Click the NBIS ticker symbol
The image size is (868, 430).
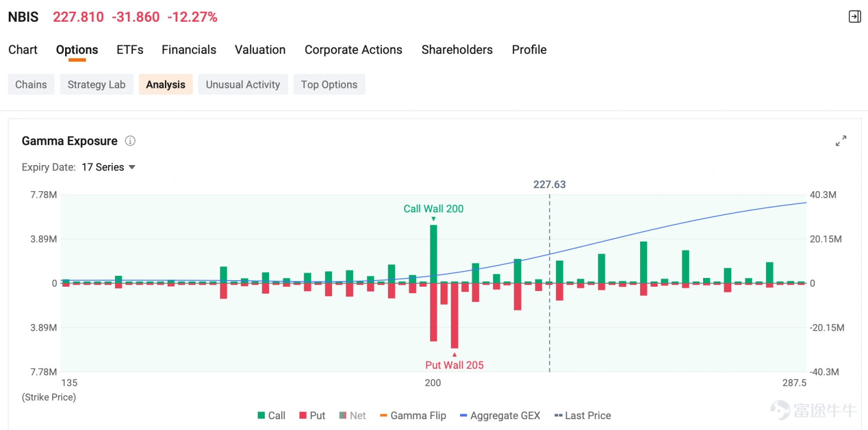pyautogui.click(x=23, y=17)
